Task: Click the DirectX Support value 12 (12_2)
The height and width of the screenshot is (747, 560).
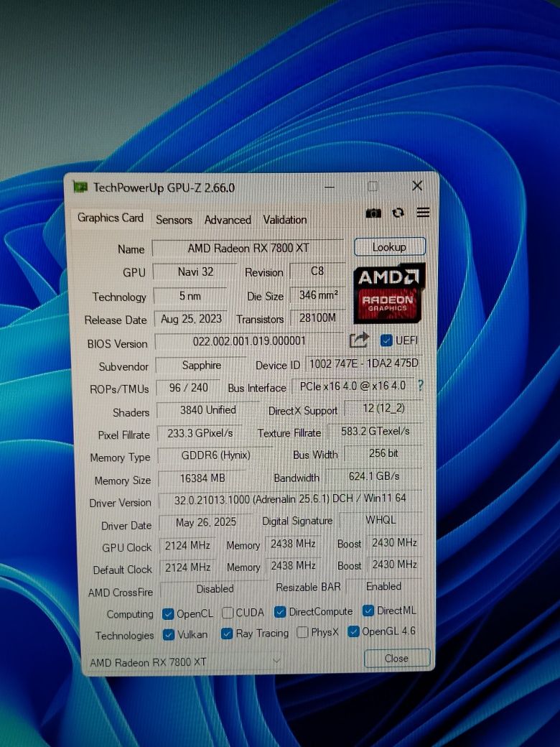Action: pos(383,408)
